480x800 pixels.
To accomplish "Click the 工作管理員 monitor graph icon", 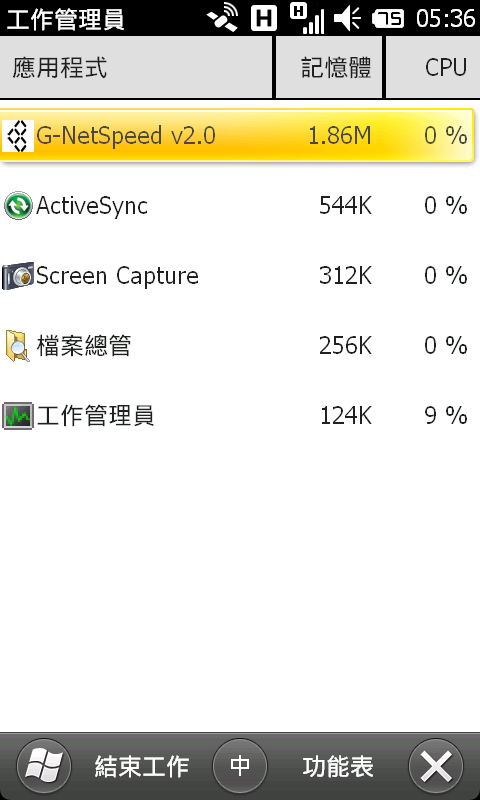I will [18, 416].
